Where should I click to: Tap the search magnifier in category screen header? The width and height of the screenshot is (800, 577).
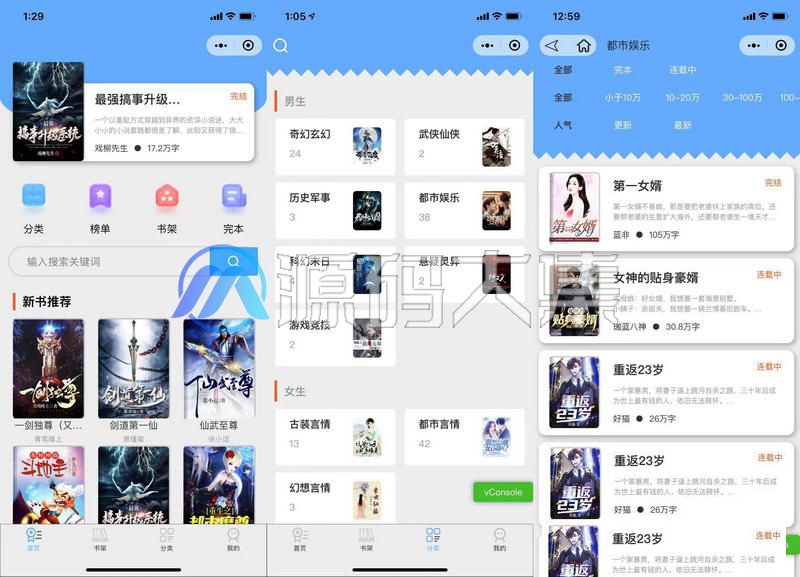(280, 46)
